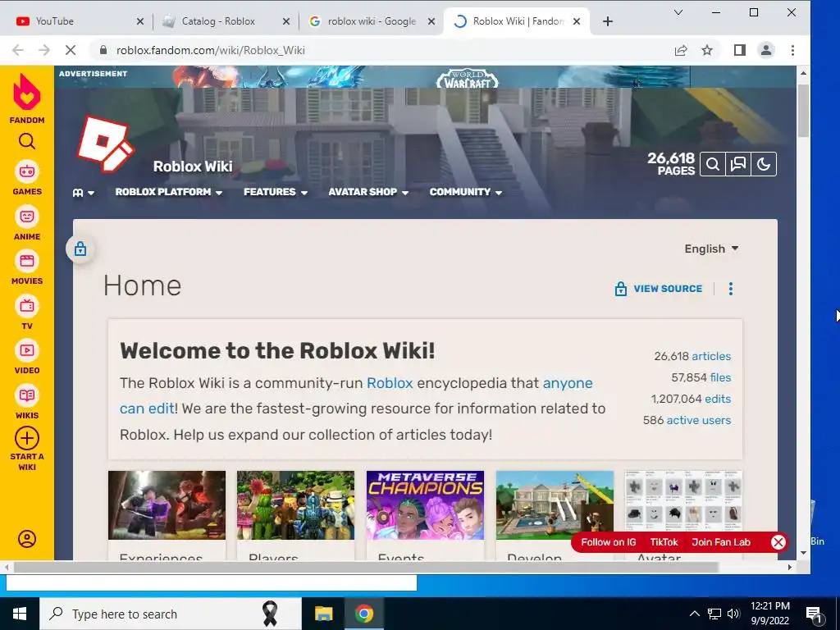
Task: Click the page protection lock icon
Action: 80,249
